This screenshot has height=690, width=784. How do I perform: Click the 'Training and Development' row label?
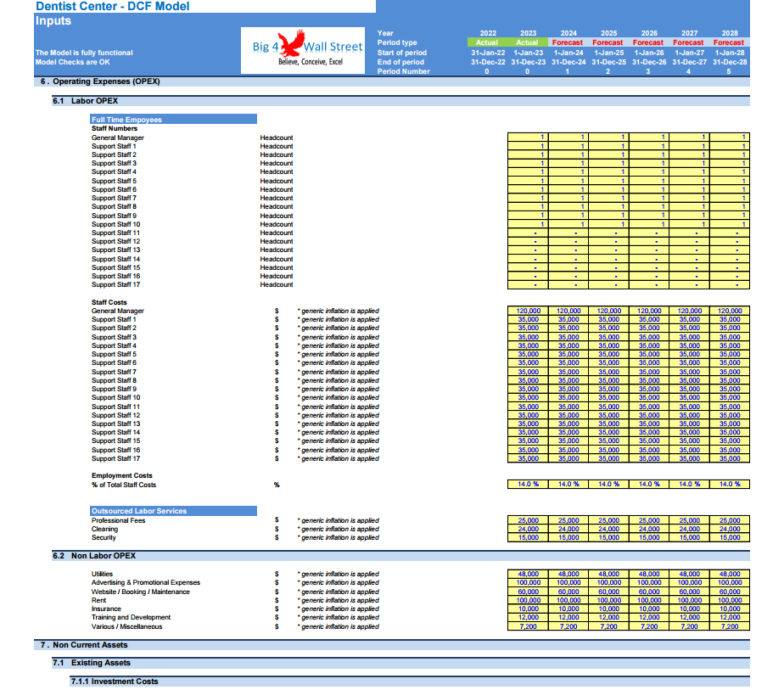pyautogui.click(x=131, y=618)
